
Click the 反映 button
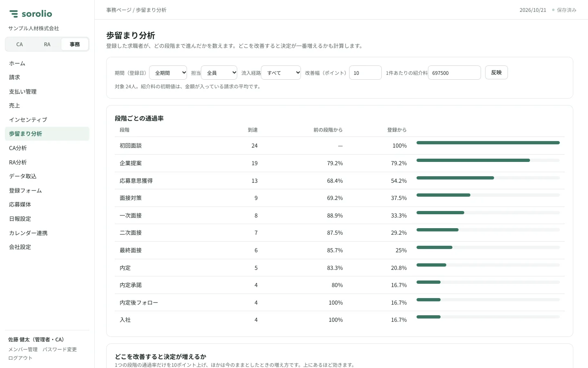tap(497, 72)
